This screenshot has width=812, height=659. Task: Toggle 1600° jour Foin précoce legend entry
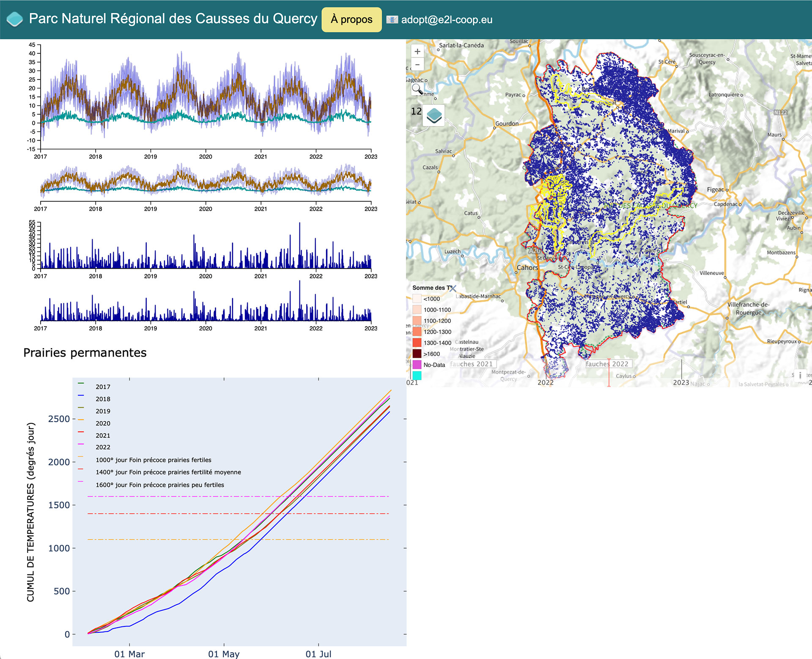pos(159,485)
